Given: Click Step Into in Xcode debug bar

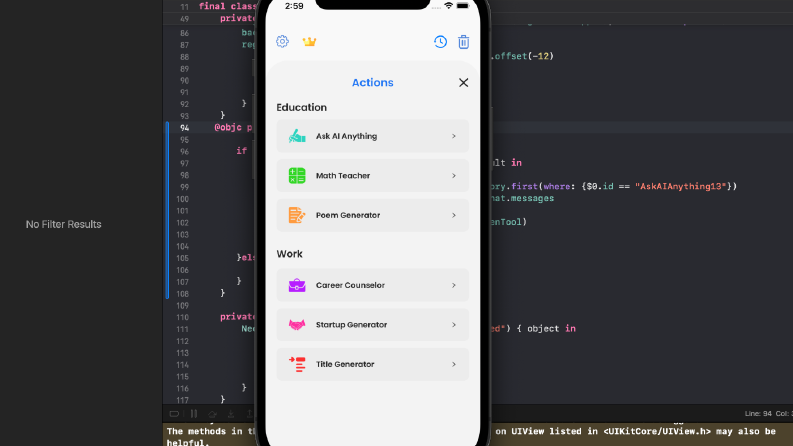Looking at the screenshot, I should (231, 414).
